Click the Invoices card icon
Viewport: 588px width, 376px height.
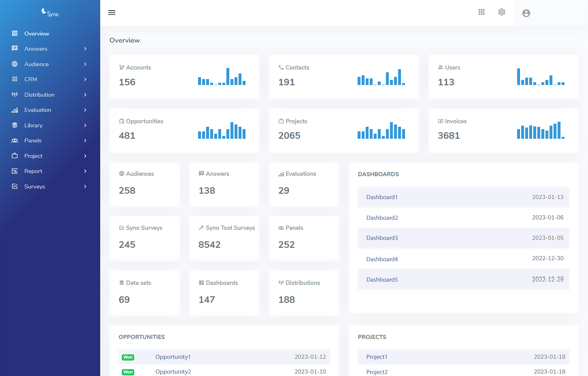click(x=441, y=121)
